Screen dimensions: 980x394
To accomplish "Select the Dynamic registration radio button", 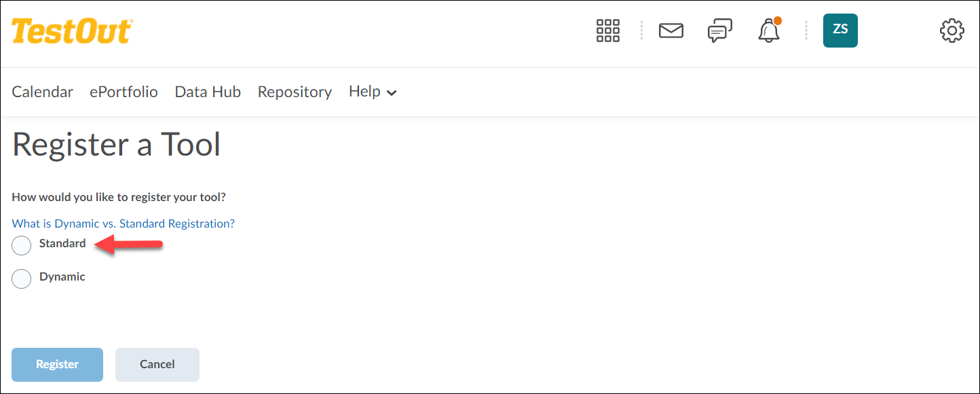I will 21,279.
